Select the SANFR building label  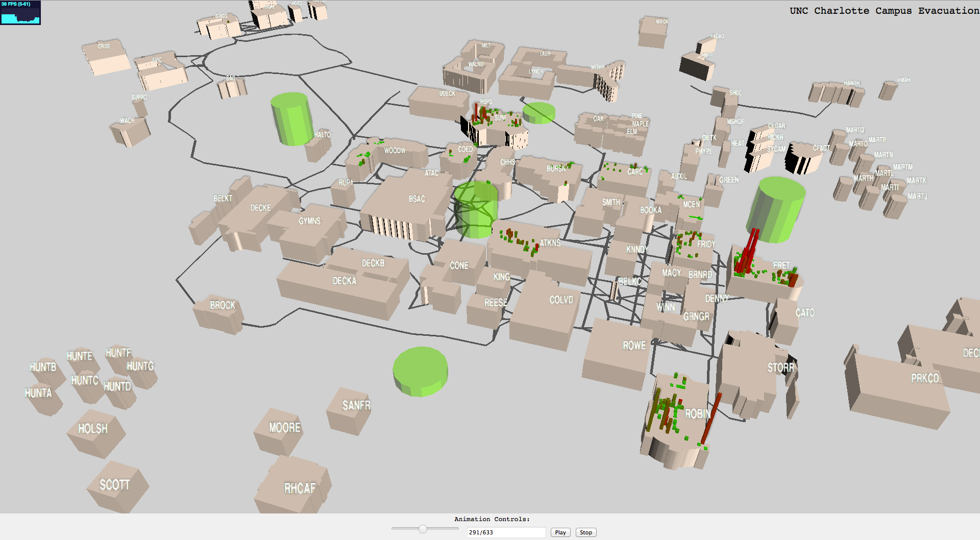tap(356, 406)
